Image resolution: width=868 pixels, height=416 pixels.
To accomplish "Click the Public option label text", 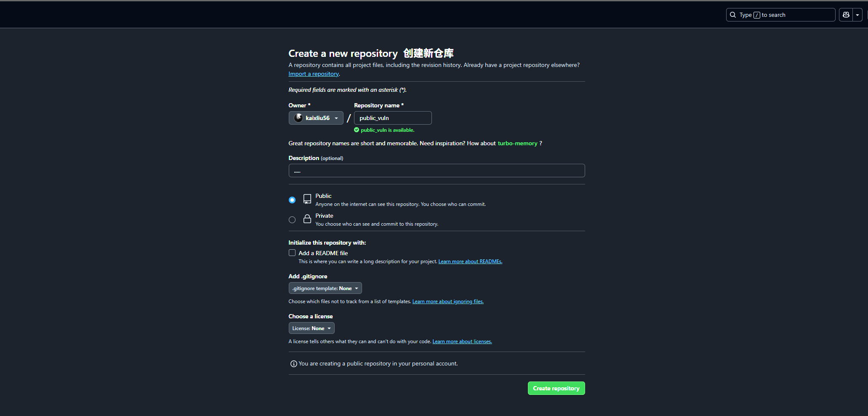I will click(323, 196).
